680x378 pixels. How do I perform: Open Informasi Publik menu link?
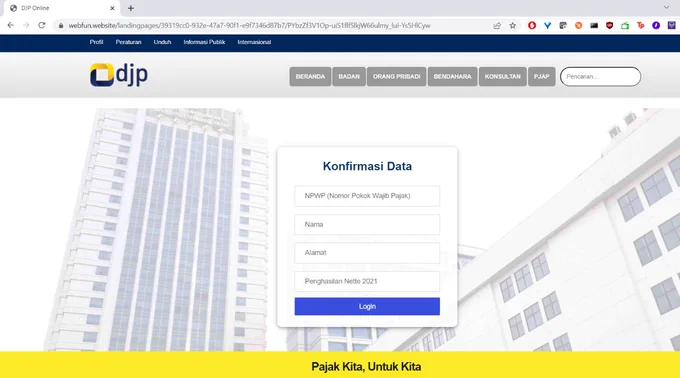click(x=204, y=42)
